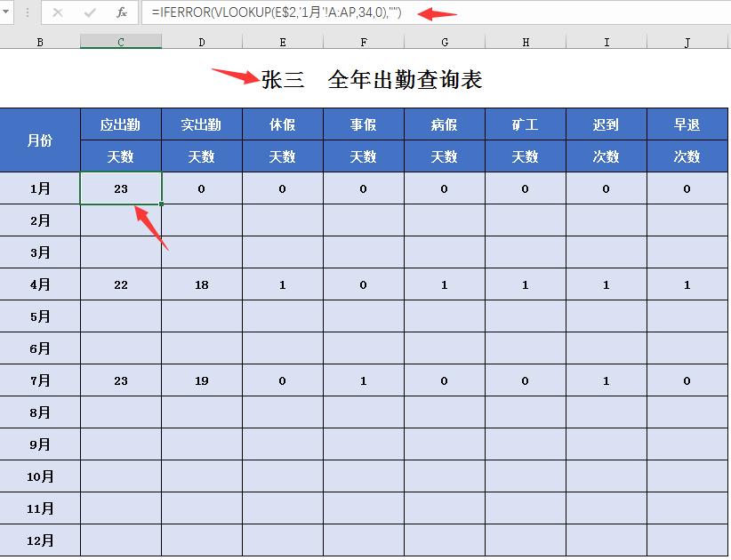
Task: Click the Enter checkmark icon to confirm
Action: pyautogui.click(x=90, y=12)
